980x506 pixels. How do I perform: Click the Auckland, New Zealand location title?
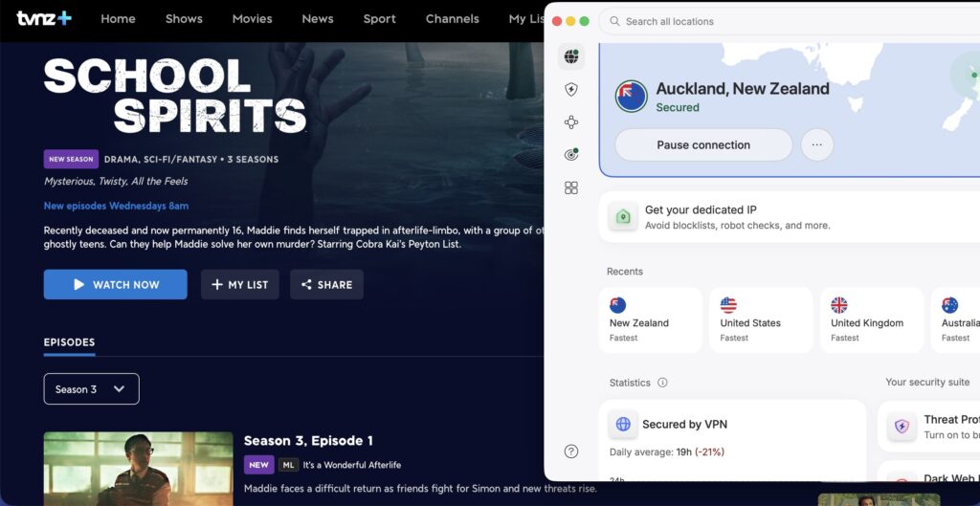743,89
